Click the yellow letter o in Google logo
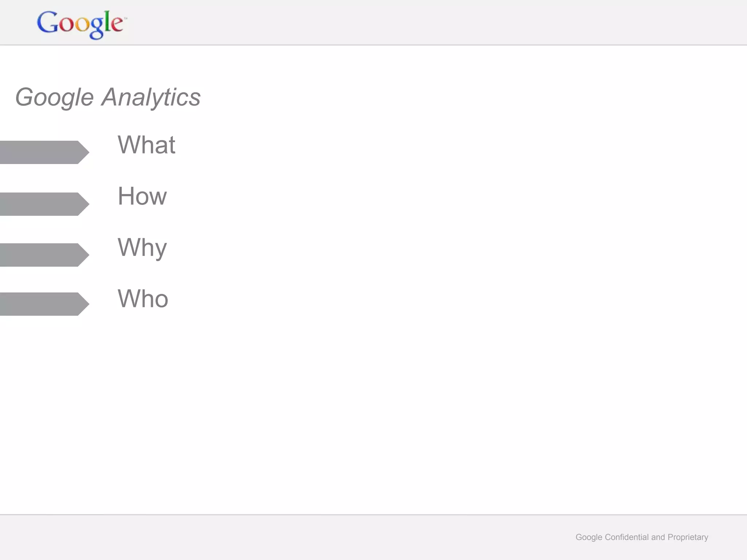The image size is (747, 560). click(82, 25)
